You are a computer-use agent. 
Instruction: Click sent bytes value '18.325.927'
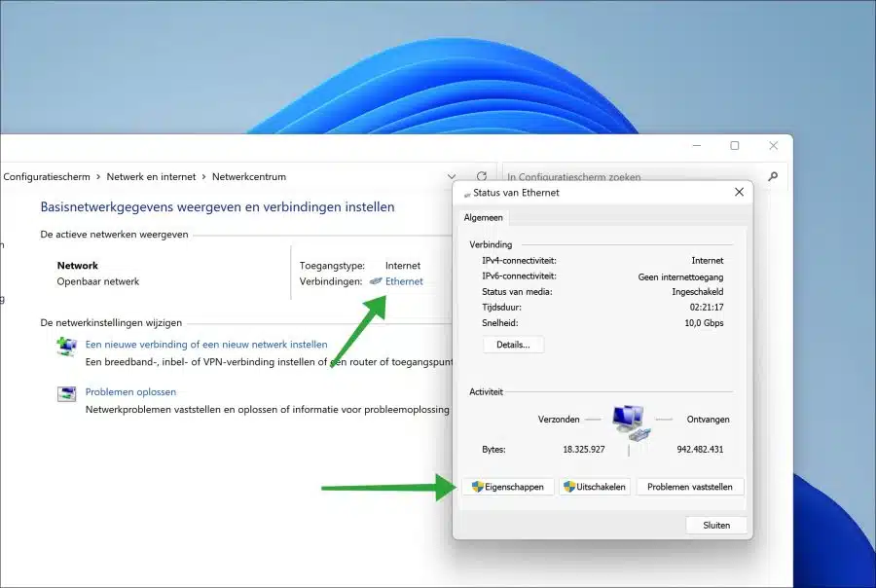[x=584, y=450]
